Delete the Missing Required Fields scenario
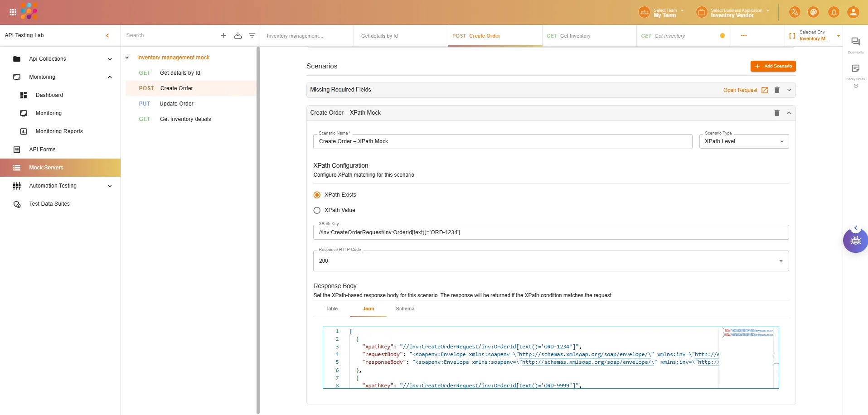This screenshot has width=868, height=415. click(x=777, y=90)
